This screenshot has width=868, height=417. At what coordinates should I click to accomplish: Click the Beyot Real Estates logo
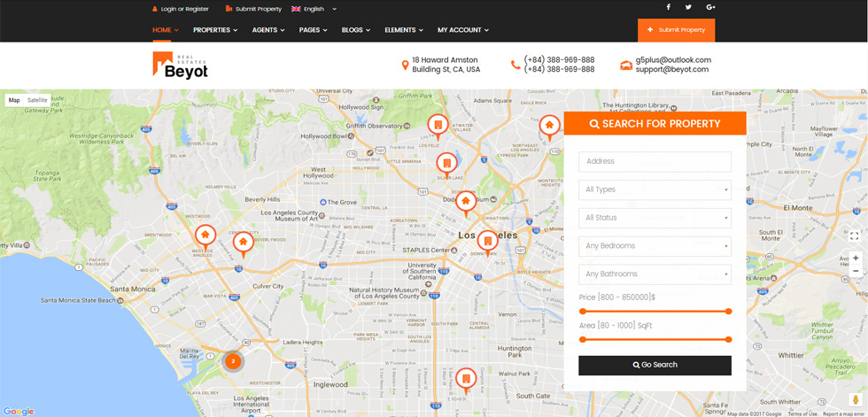tap(180, 66)
